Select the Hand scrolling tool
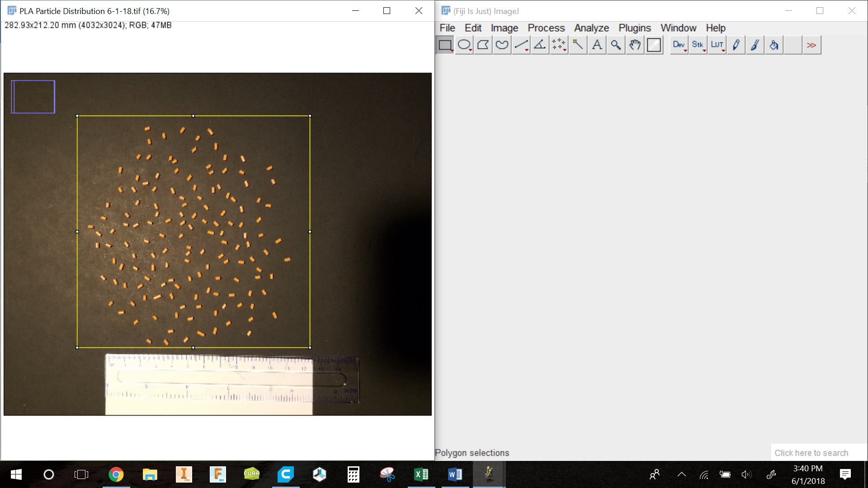This screenshot has width=868, height=488. click(635, 45)
